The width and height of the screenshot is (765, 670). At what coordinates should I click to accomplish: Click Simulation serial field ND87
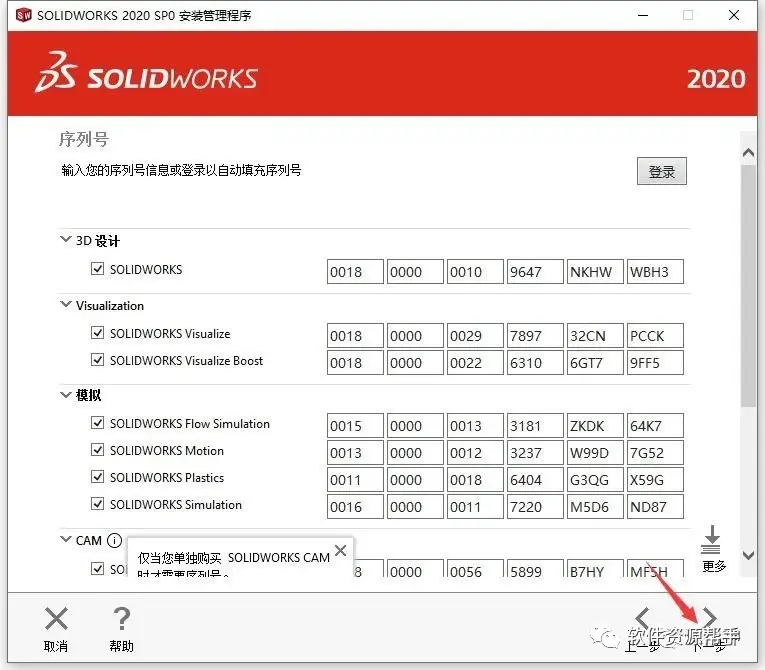[x=655, y=507]
